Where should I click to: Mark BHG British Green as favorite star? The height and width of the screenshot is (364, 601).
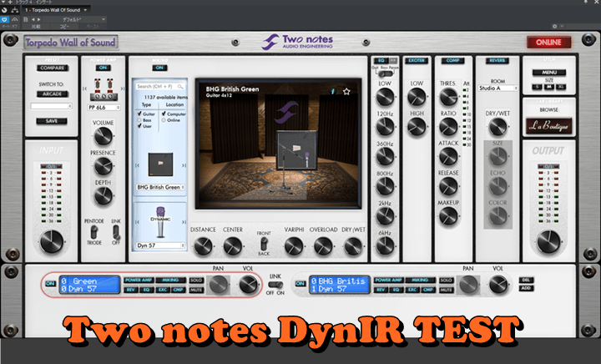click(x=346, y=92)
